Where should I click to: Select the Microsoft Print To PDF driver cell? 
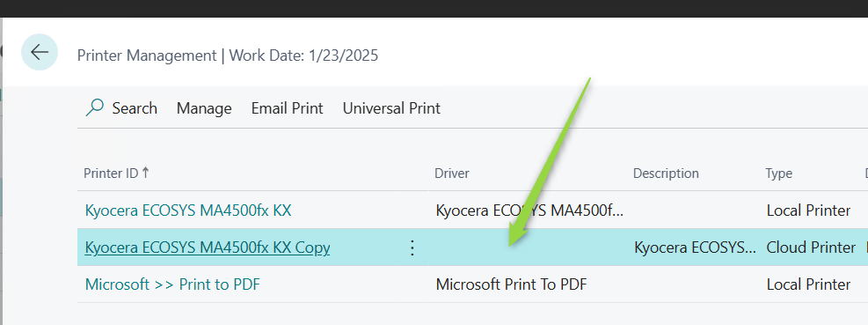pyautogui.click(x=512, y=284)
